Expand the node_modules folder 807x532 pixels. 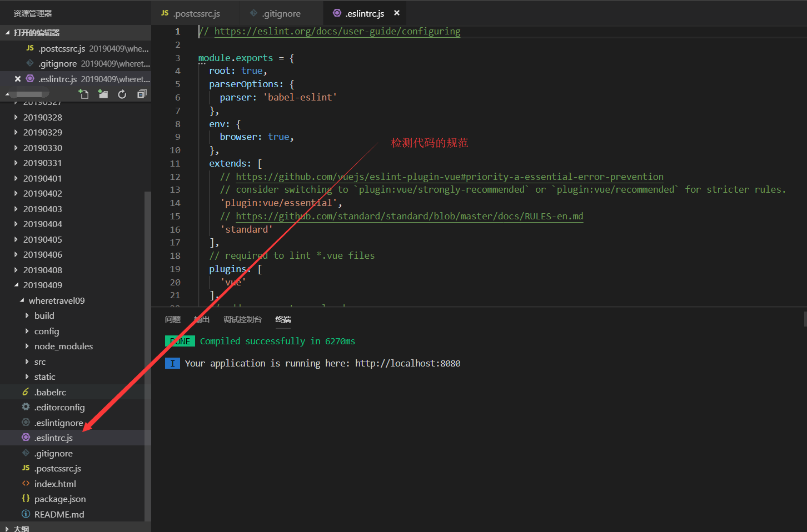pyautogui.click(x=76, y=346)
